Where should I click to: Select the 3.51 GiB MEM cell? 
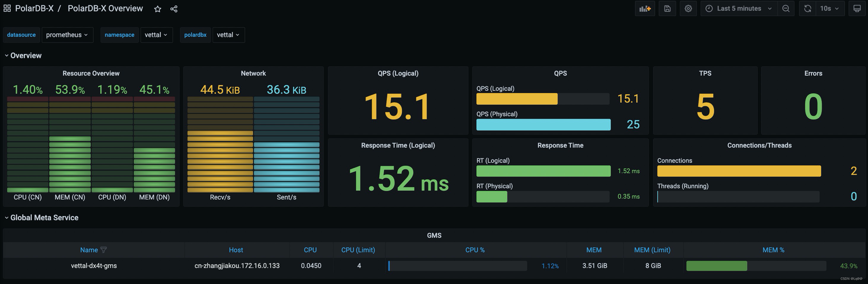[595, 266]
